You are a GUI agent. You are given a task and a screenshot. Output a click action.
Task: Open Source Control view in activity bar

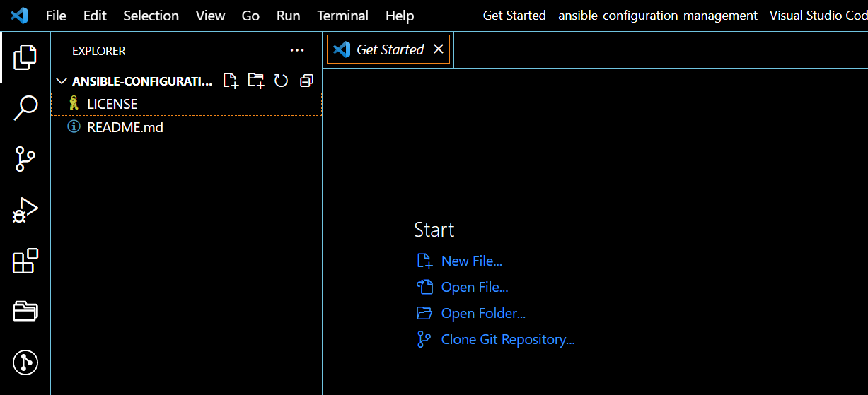[25, 159]
